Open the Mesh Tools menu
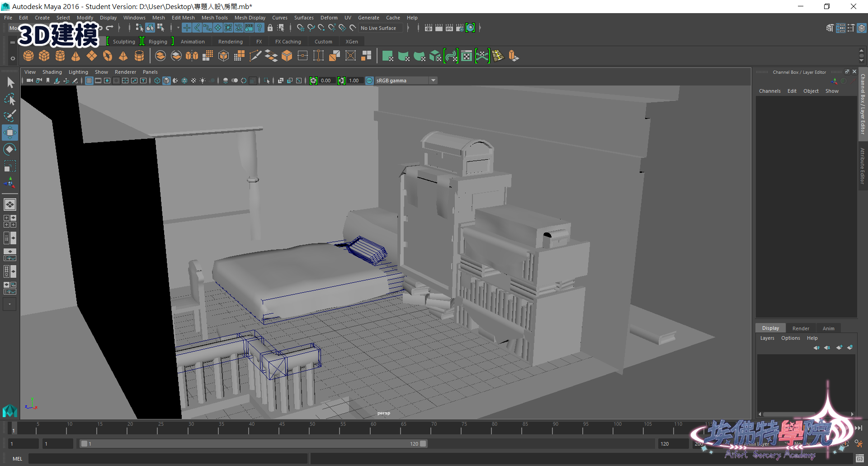 click(x=214, y=18)
